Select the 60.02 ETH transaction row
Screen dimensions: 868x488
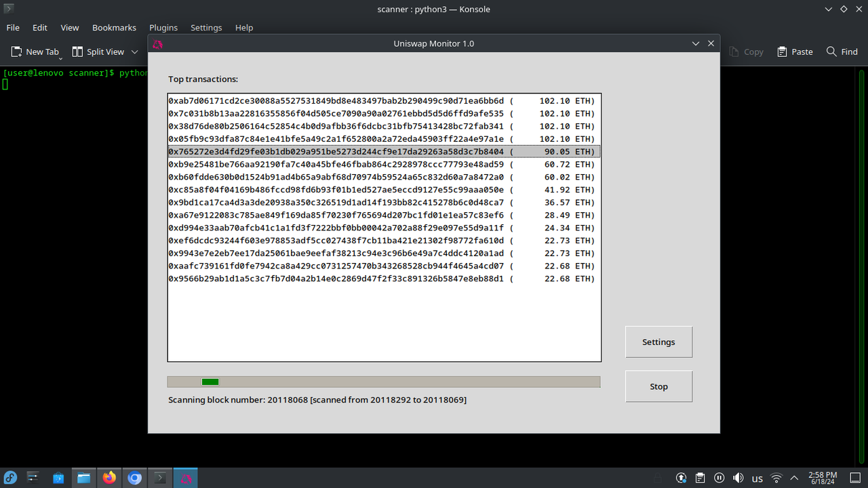click(x=384, y=177)
